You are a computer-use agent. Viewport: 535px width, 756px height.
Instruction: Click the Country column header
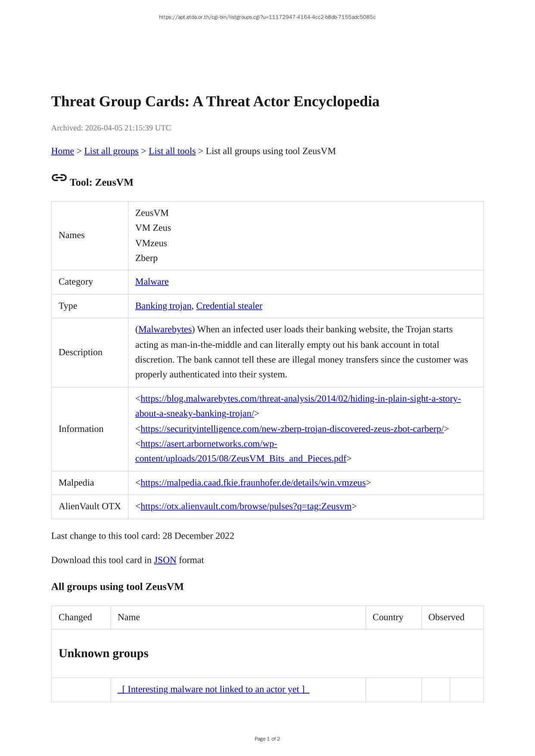388,617
